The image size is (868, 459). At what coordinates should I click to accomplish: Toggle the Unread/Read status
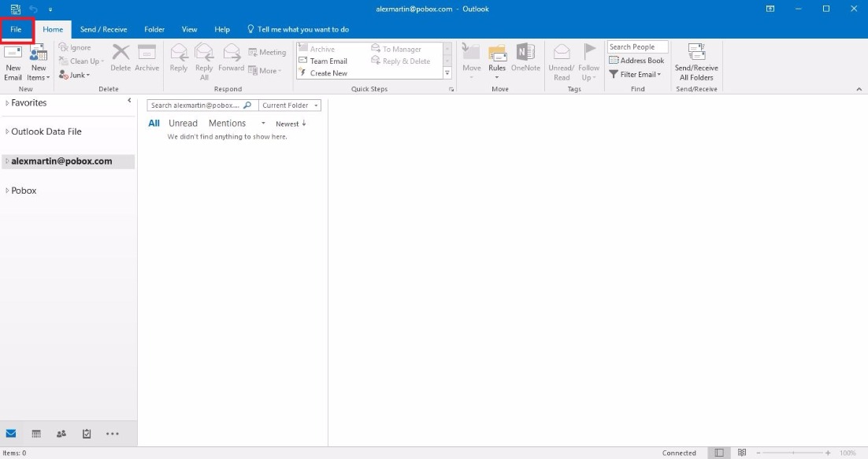pos(562,62)
